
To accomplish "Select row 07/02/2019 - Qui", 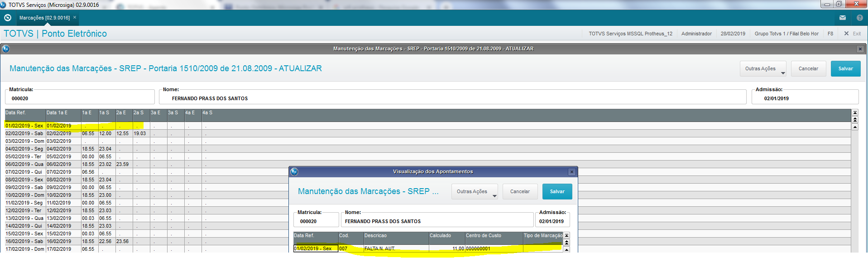I will 428,172.
